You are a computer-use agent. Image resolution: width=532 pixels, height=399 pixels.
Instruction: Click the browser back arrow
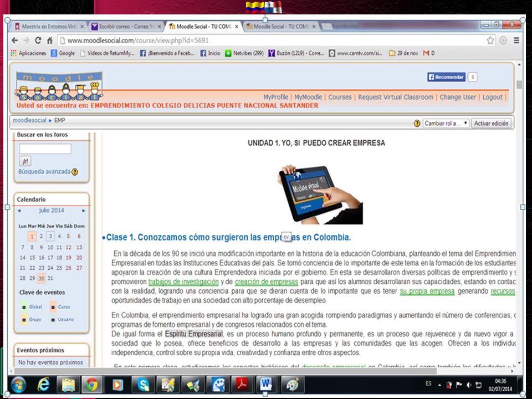tap(14, 40)
